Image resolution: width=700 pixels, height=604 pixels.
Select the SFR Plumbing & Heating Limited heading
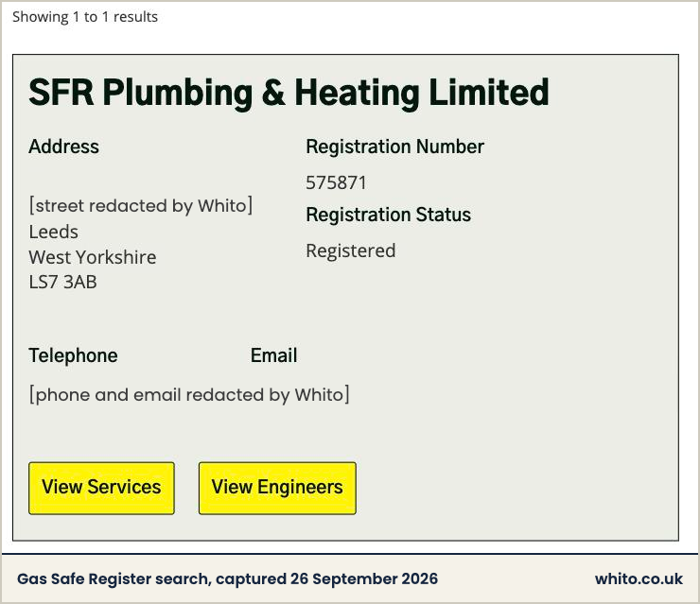(289, 93)
